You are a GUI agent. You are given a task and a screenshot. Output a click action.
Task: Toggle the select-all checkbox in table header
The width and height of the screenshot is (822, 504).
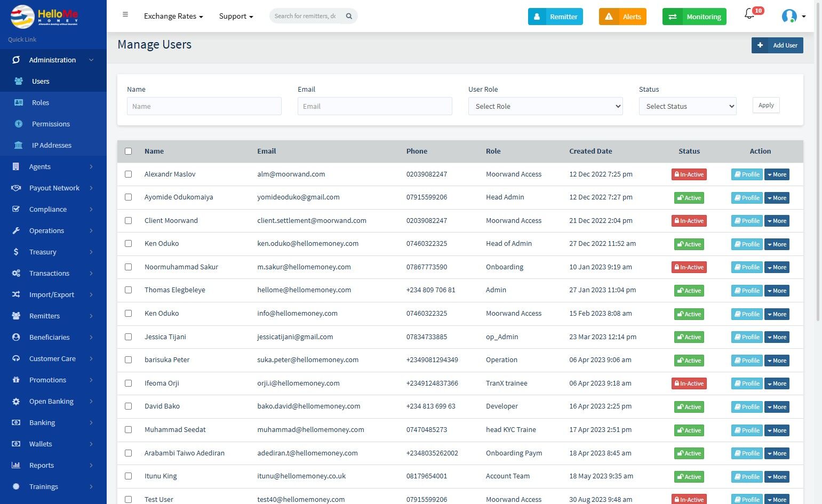128,151
